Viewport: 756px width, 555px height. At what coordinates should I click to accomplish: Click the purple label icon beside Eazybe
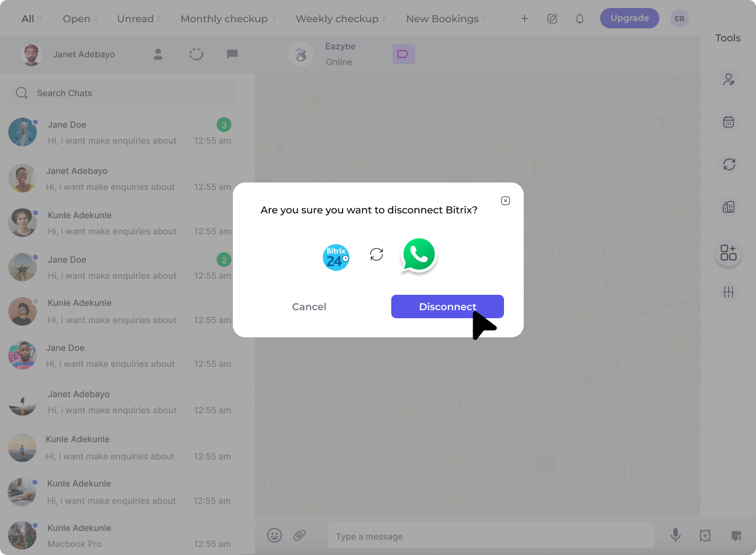pyautogui.click(x=404, y=54)
